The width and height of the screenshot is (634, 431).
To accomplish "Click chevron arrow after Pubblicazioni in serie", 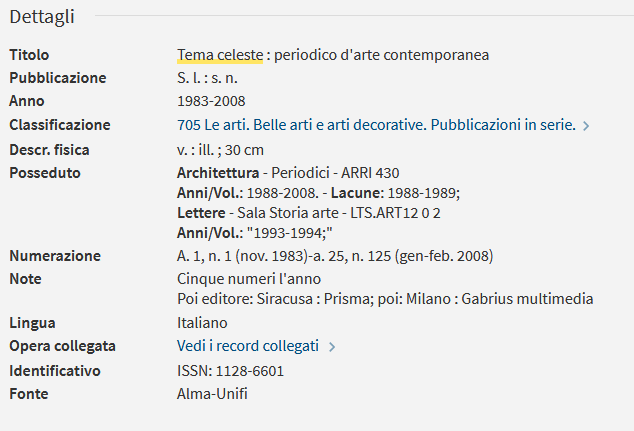I will [586, 126].
